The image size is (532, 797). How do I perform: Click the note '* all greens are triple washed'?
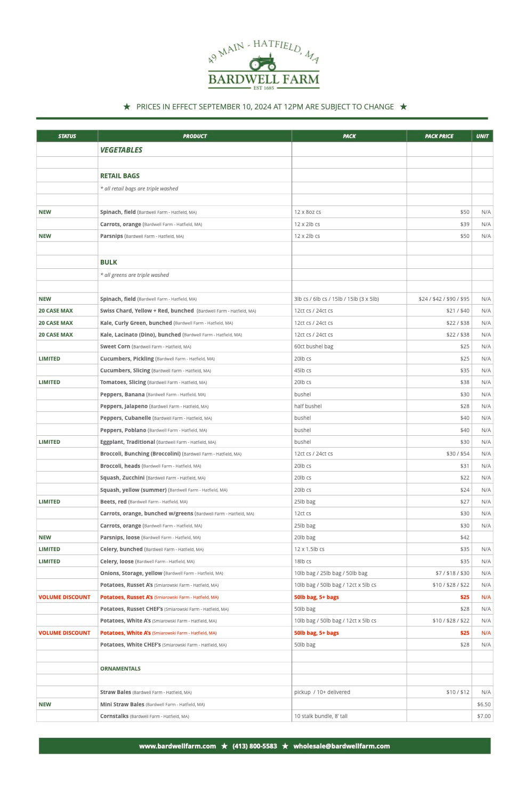tap(134, 275)
